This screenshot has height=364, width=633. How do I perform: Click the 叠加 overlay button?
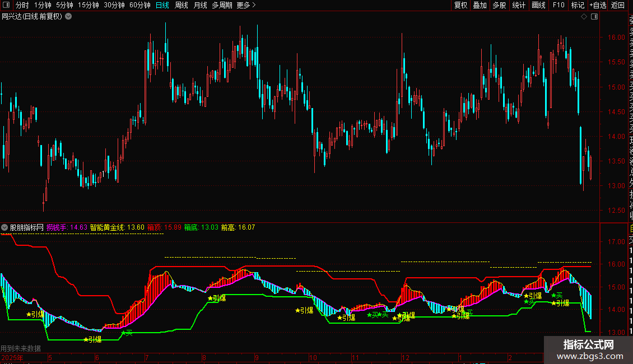(x=480, y=5)
